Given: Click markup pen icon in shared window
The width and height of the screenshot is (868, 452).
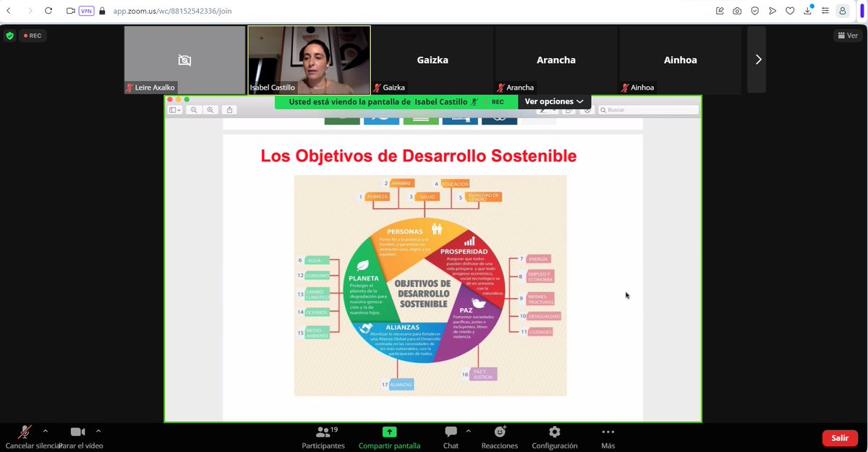Looking at the screenshot, I should (x=545, y=110).
